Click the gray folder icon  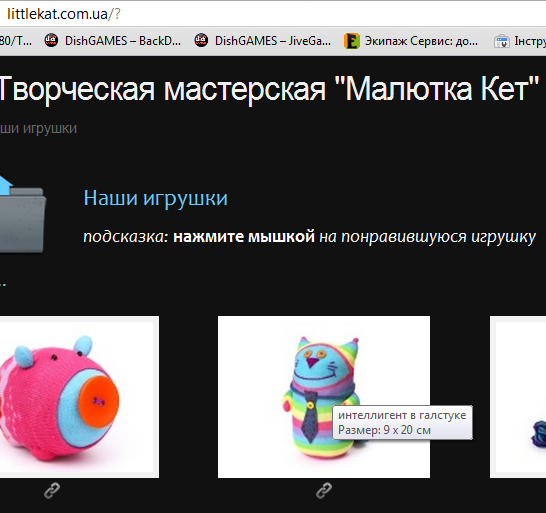(x=22, y=215)
